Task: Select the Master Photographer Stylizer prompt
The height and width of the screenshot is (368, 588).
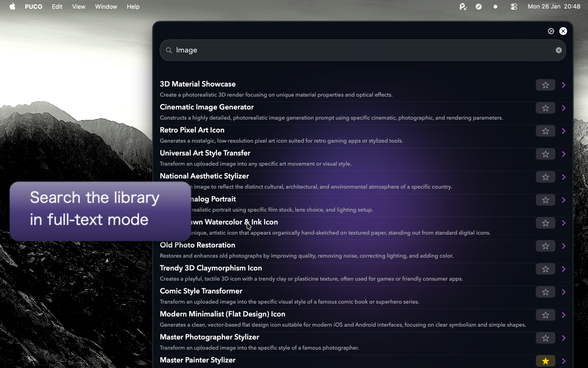Action: (209, 337)
